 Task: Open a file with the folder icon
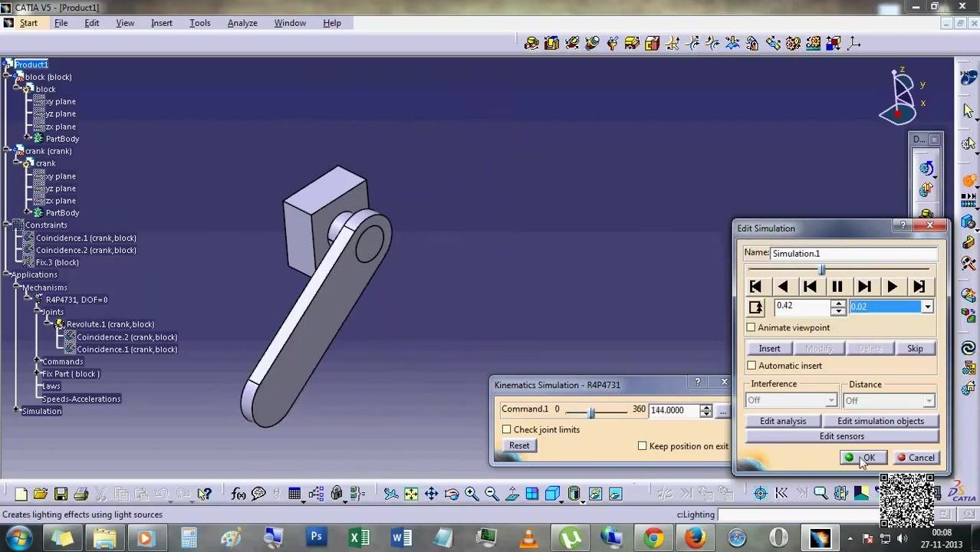click(x=41, y=494)
